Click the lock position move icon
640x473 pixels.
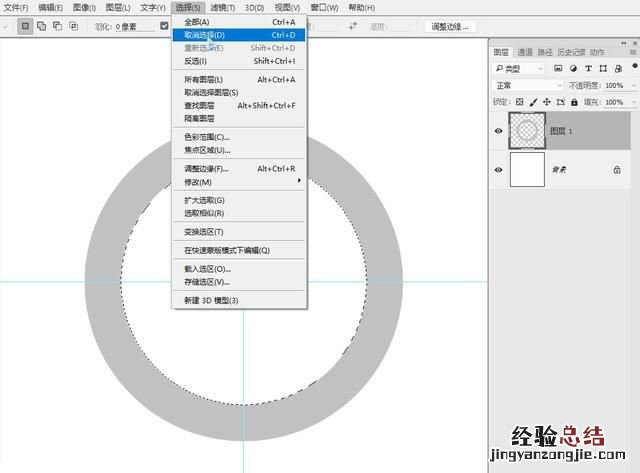547,102
